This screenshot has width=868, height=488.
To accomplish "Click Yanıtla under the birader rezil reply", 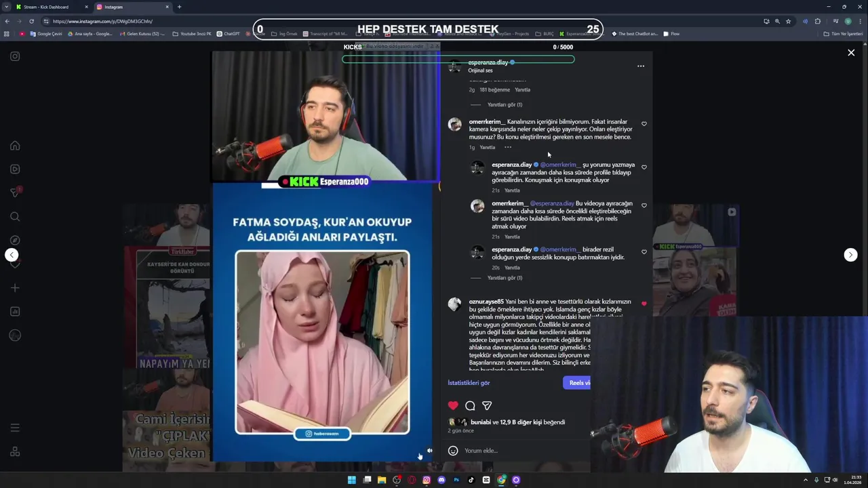I will click(512, 268).
